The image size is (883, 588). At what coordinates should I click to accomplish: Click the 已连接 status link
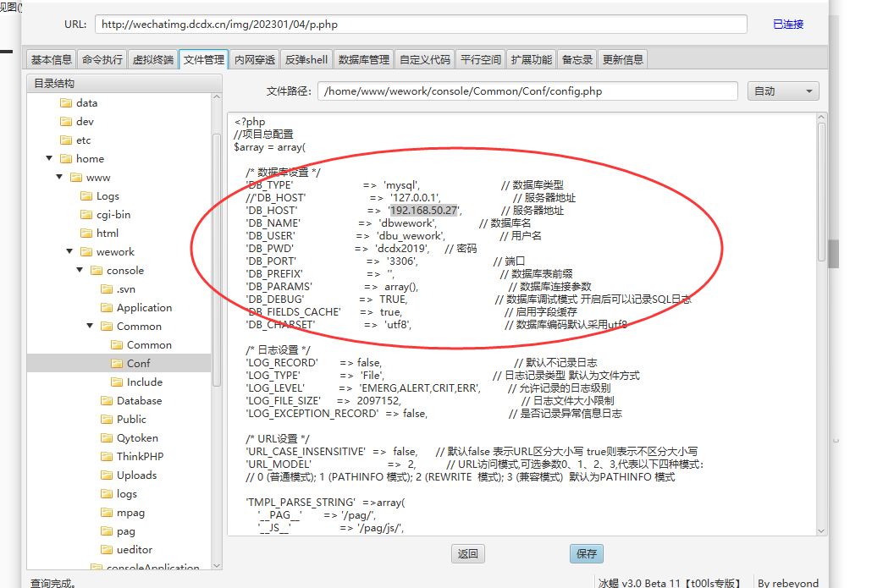788,25
